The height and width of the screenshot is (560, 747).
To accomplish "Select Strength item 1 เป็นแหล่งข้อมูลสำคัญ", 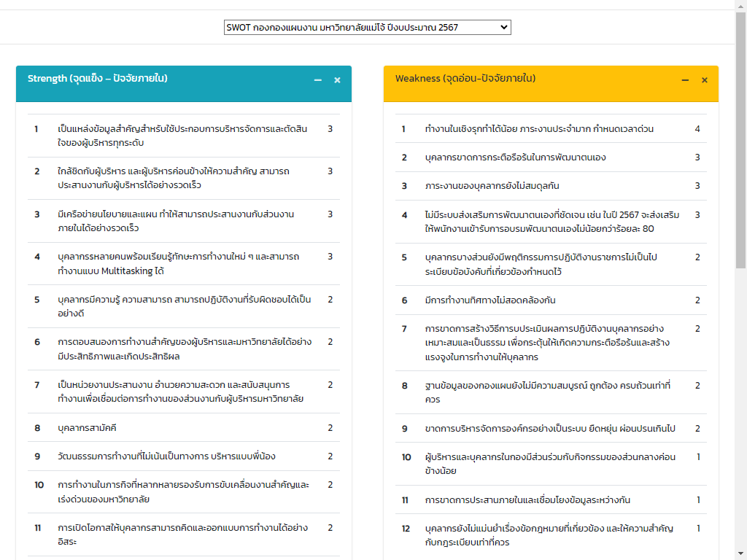I will coord(182,136).
